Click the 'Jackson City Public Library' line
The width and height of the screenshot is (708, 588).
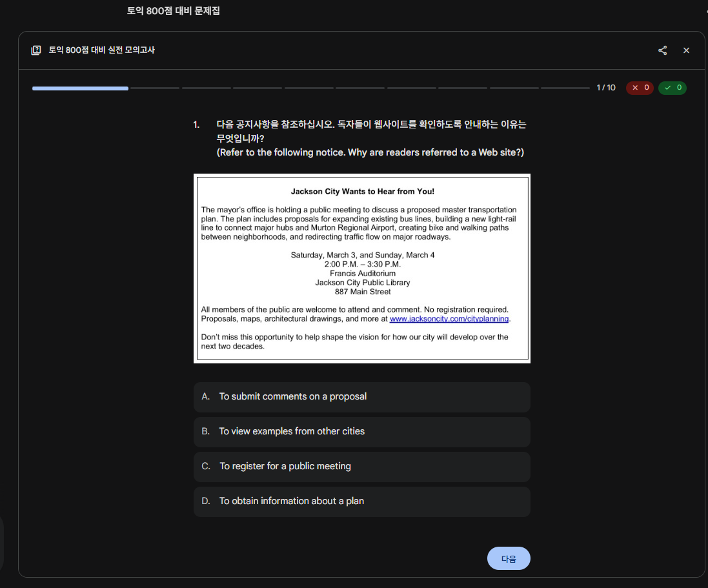click(x=363, y=283)
